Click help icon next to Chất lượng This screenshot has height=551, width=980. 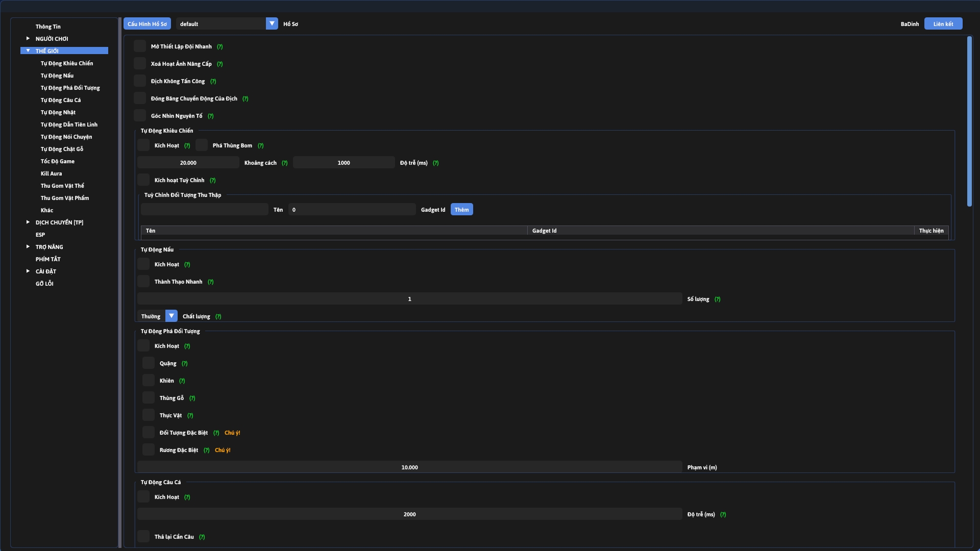218,317
